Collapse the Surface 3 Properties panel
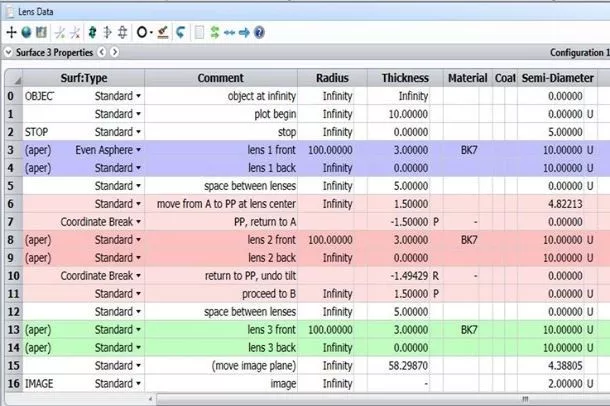 point(9,51)
